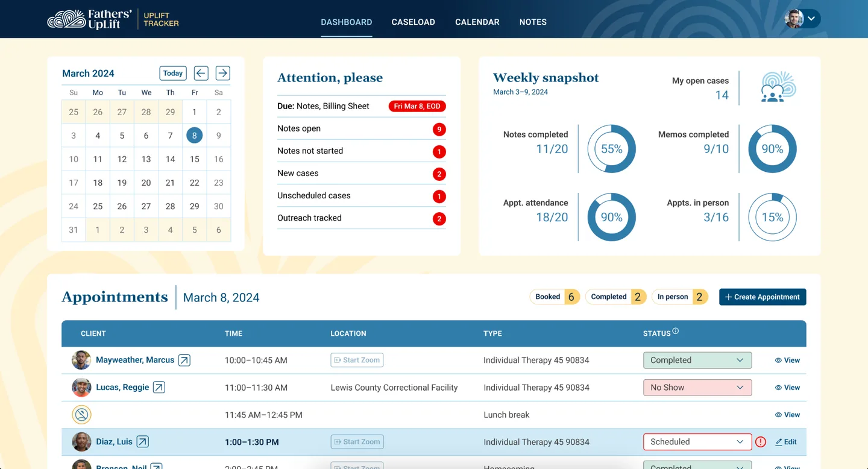The image size is (868, 469).
Task: Click the Notes completed 55% progress ring
Action: coord(611,149)
